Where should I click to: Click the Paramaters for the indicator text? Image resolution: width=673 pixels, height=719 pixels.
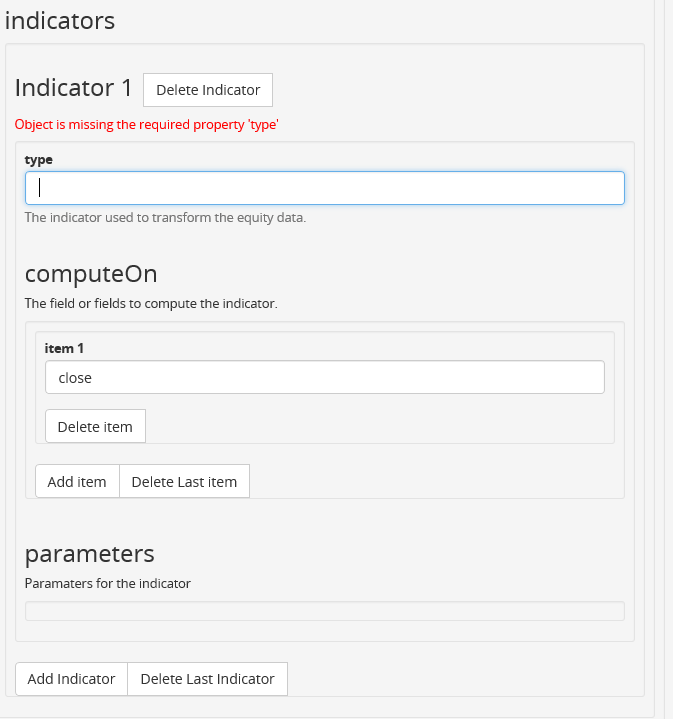pos(108,583)
